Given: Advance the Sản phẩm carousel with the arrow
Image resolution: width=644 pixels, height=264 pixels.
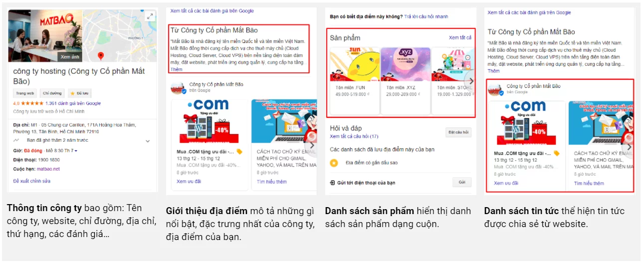Looking at the screenshot, I should point(469,81).
